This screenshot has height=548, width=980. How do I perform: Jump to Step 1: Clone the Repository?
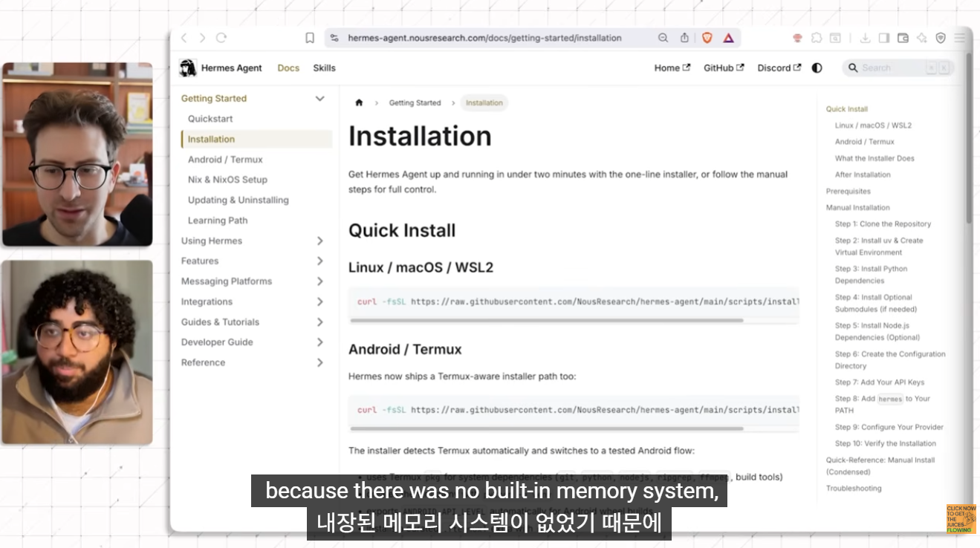[x=883, y=224]
